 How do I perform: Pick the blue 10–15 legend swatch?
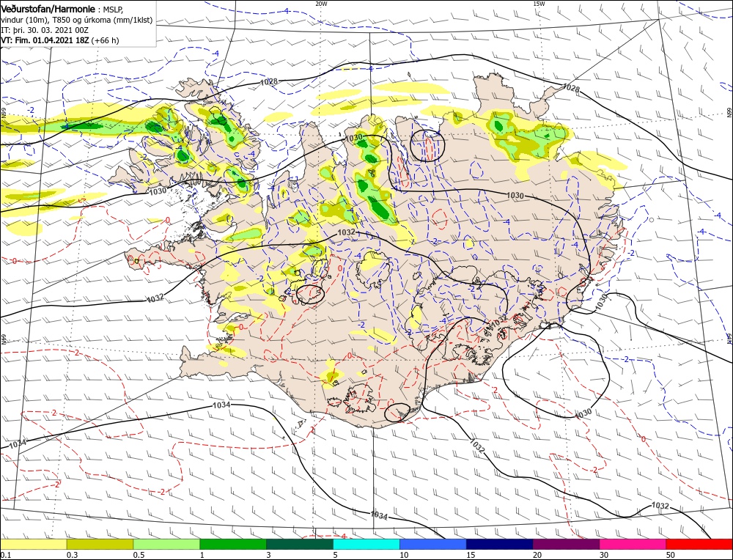pos(433,544)
